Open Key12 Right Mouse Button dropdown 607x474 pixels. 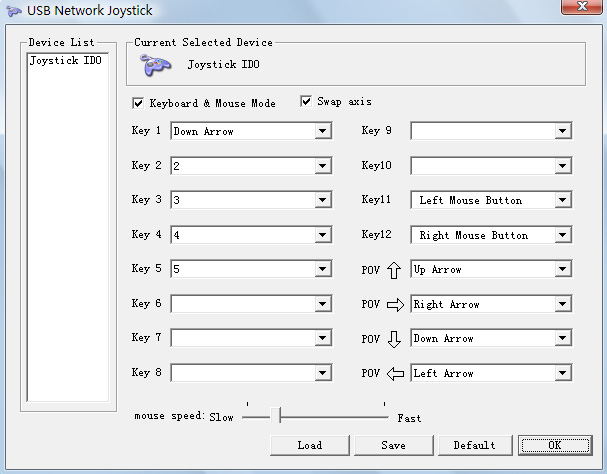pos(563,235)
